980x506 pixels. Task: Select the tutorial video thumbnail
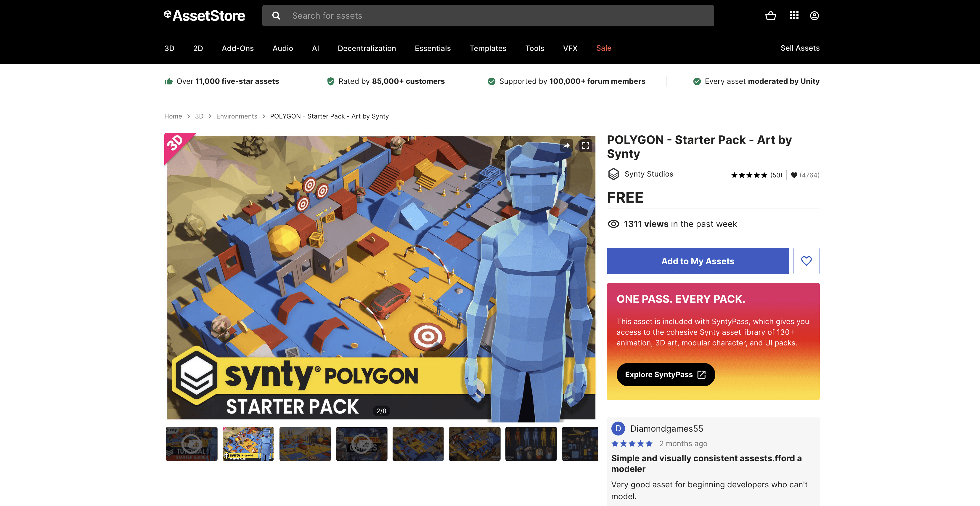pos(192,444)
